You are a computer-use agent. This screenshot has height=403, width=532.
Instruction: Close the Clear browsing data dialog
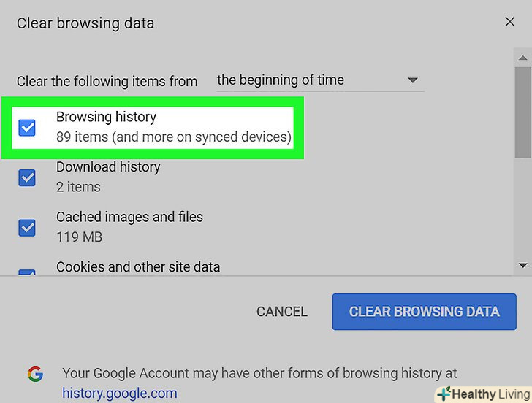point(510,22)
